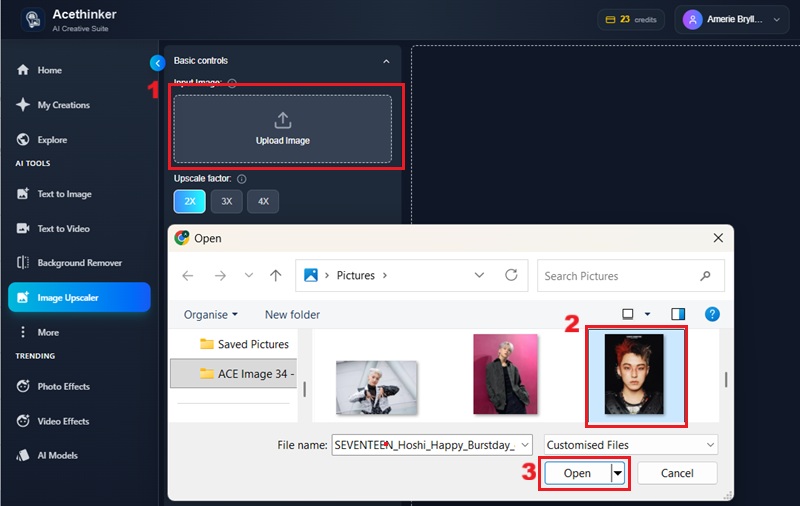This screenshot has height=506, width=800.
Task: Open the view options dropdown arrow
Action: point(647,314)
